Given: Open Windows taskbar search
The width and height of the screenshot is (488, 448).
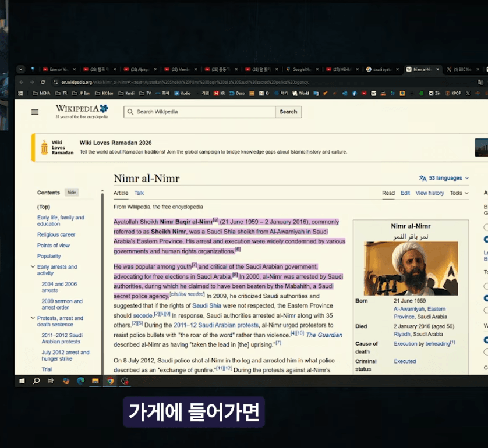Looking at the screenshot, I should [x=36, y=381].
